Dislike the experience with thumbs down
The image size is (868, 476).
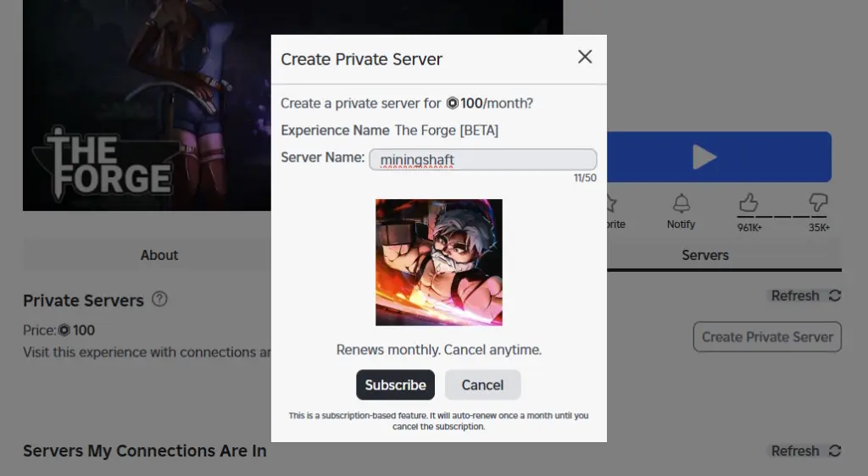[818, 202]
